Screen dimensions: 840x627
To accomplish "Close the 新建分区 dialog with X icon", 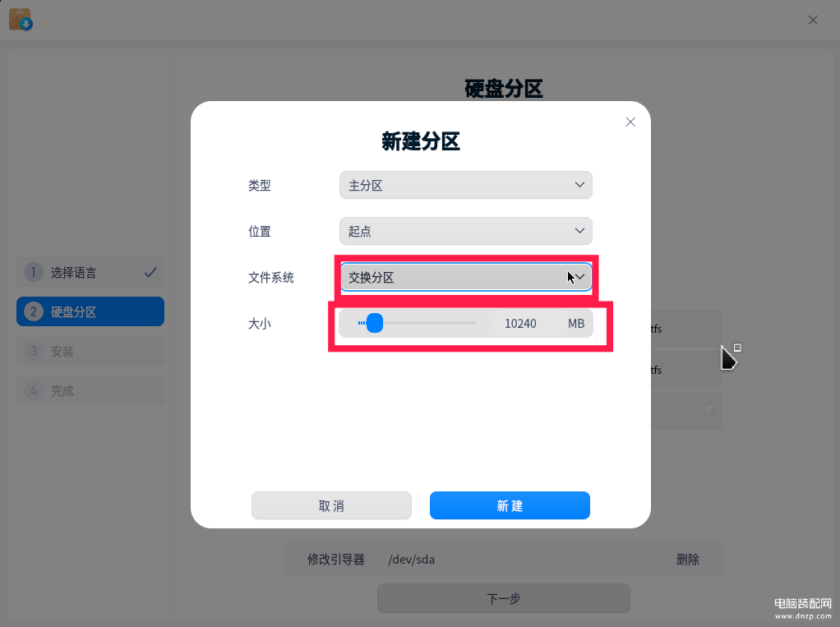I will tap(630, 122).
